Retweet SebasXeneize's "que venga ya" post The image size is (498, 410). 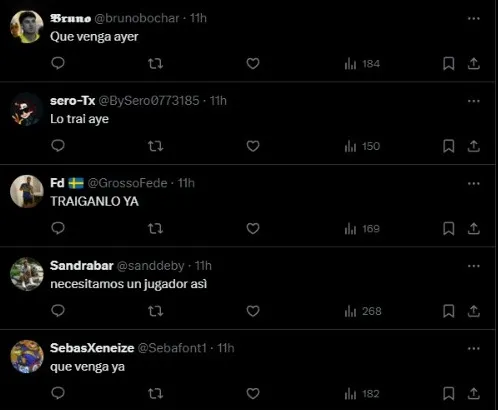pyautogui.click(x=155, y=394)
